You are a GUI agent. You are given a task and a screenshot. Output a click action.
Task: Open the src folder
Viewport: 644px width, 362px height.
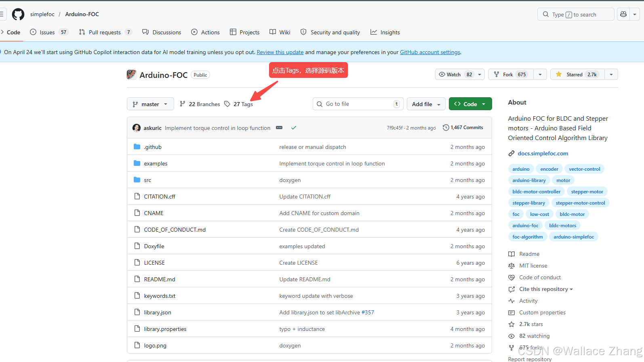147,180
